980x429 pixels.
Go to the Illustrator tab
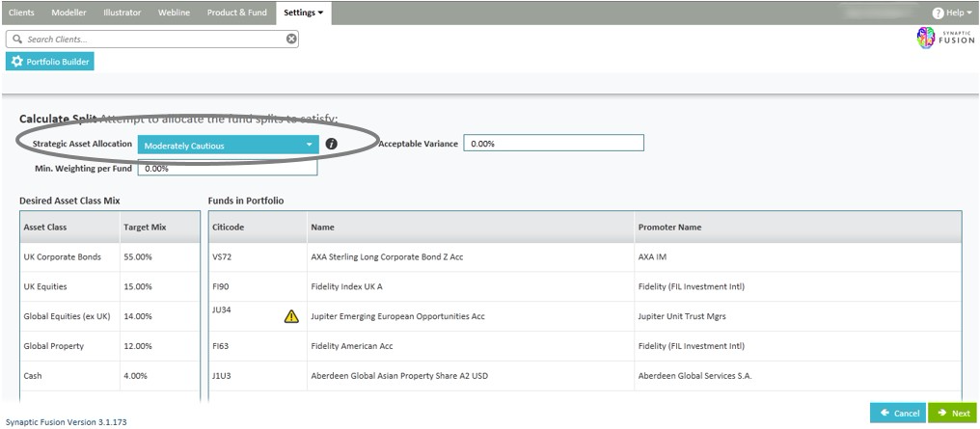click(x=122, y=13)
